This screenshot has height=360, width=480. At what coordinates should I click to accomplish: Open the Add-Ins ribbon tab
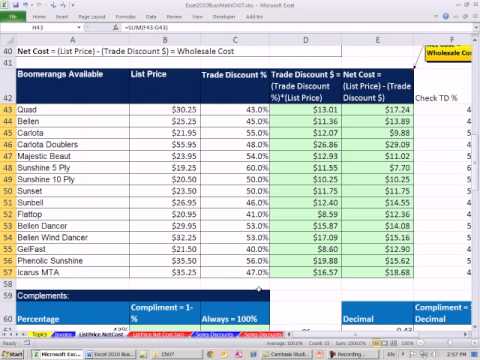click(254, 17)
